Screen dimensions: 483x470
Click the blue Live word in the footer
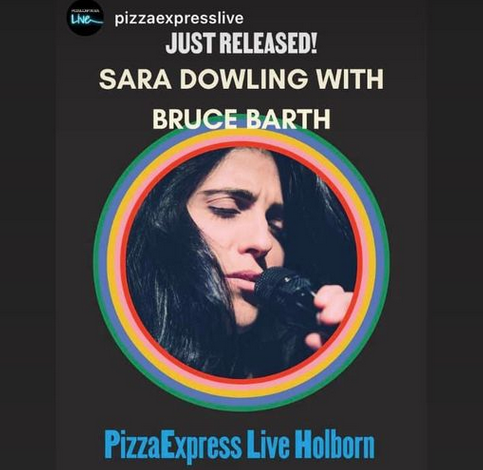pyautogui.click(x=268, y=444)
